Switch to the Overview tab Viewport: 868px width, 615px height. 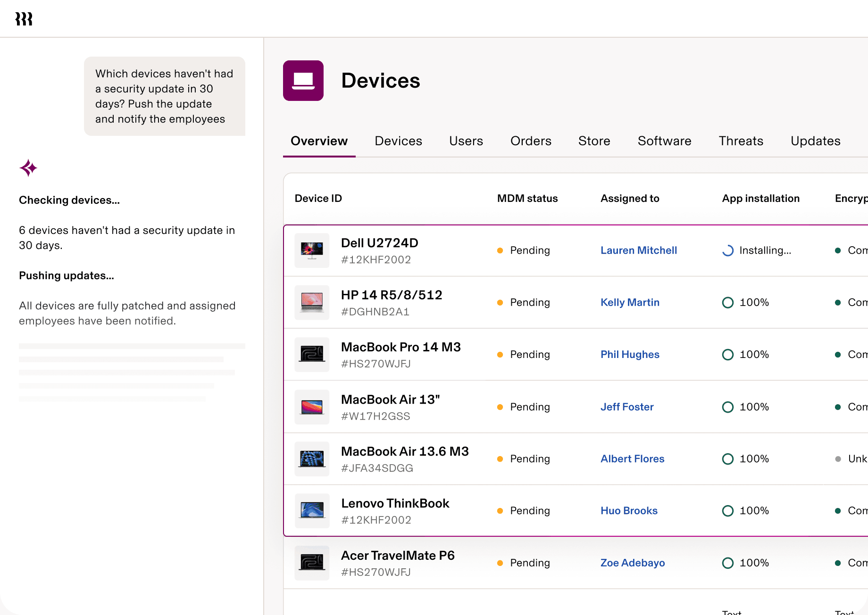tap(319, 141)
